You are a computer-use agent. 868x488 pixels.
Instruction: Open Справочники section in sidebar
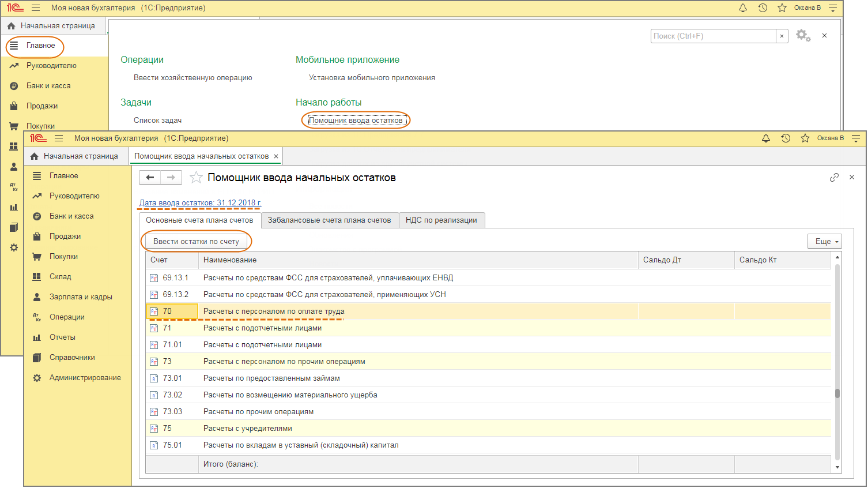(72, 358)
